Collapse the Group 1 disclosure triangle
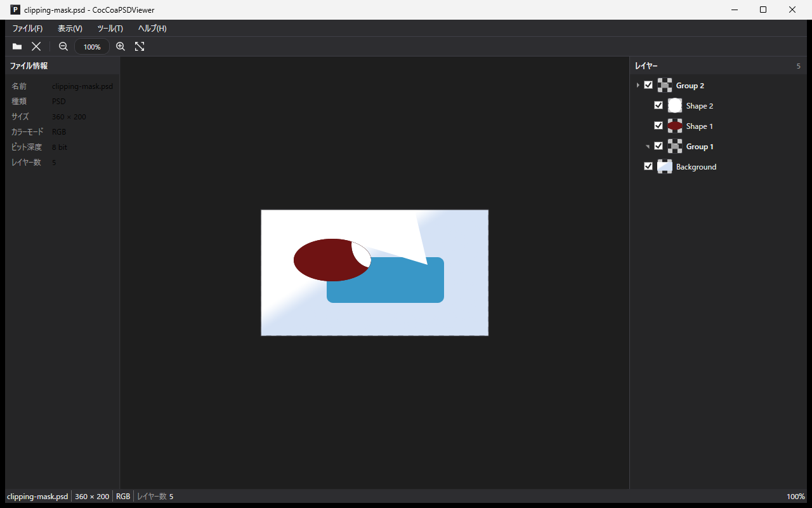Image resolution: width=812 pixels, height=508 pixels. coord(648,147)
